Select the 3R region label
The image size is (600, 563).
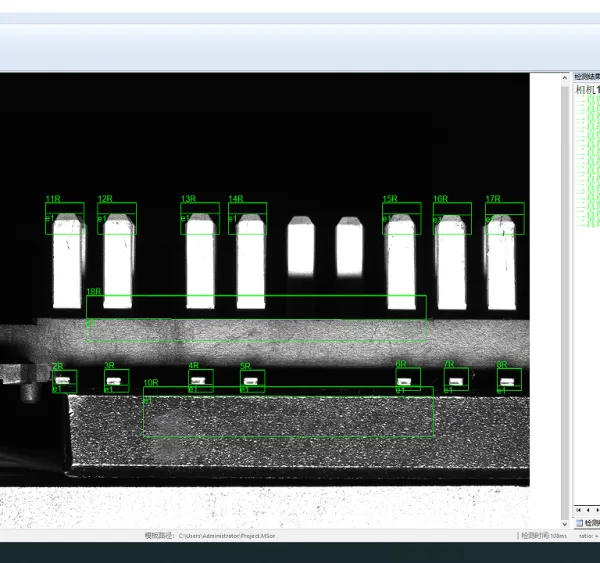coord(109,365)
